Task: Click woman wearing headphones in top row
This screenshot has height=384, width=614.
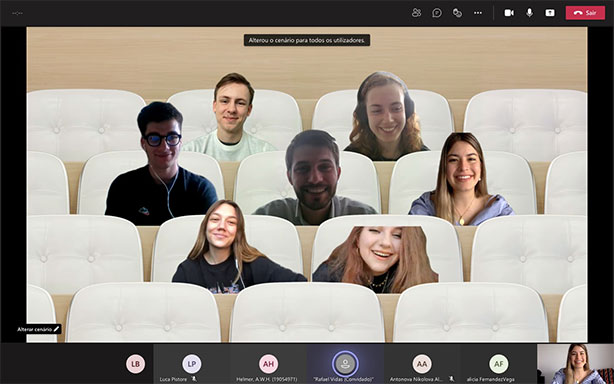Action: pos(386,116)
